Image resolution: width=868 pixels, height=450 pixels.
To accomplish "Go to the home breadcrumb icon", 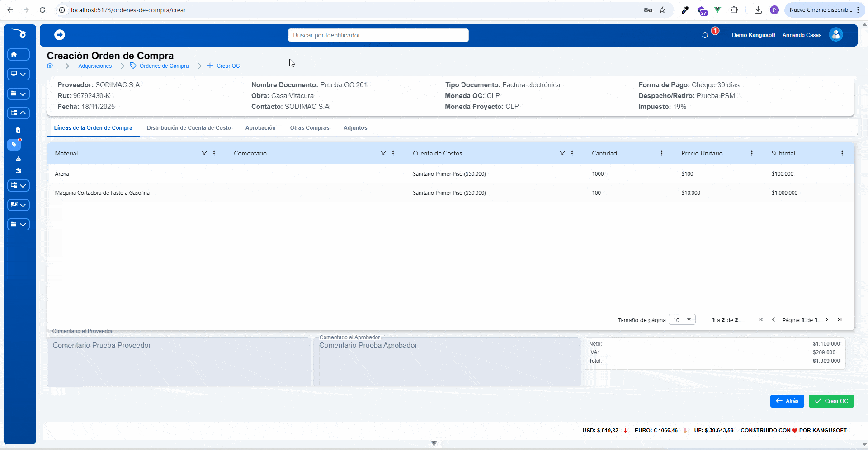I will click(50, 66).
